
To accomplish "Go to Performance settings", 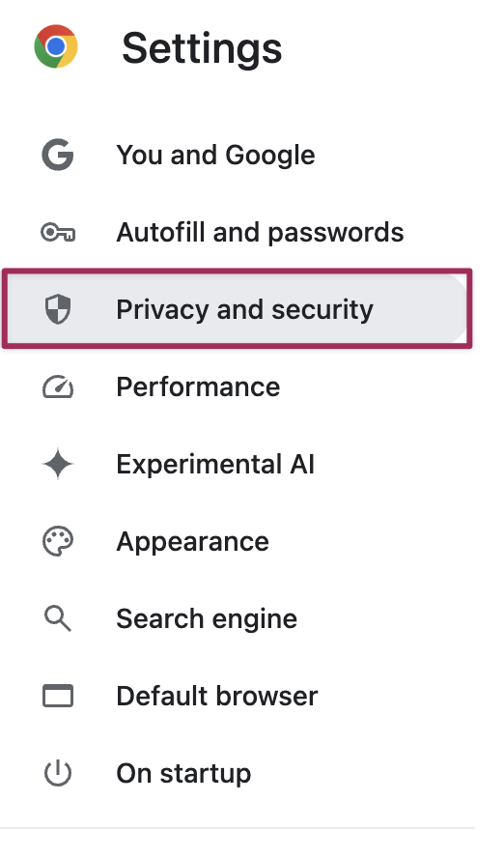I will click(x=198, y=386).
